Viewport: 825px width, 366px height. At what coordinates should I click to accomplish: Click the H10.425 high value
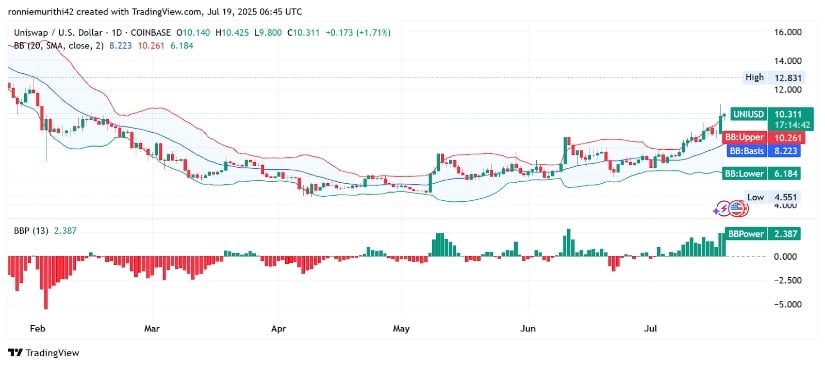[232, 33]
